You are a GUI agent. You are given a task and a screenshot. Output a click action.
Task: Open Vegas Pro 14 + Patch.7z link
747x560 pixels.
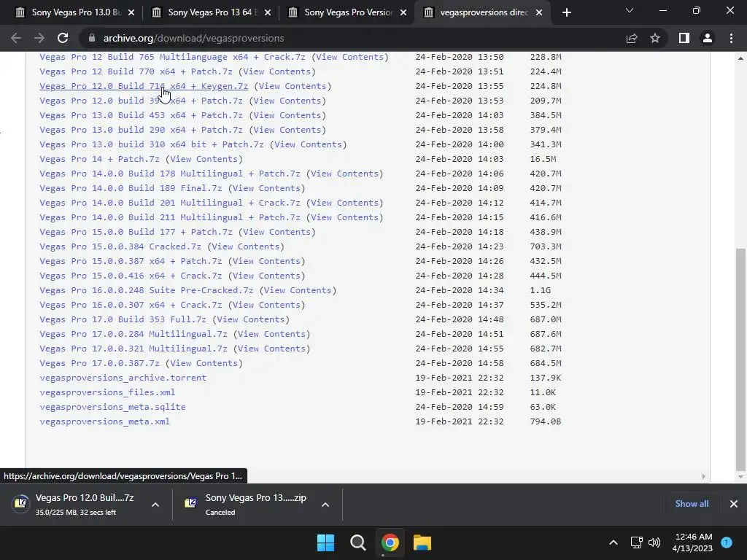[99, 159]
